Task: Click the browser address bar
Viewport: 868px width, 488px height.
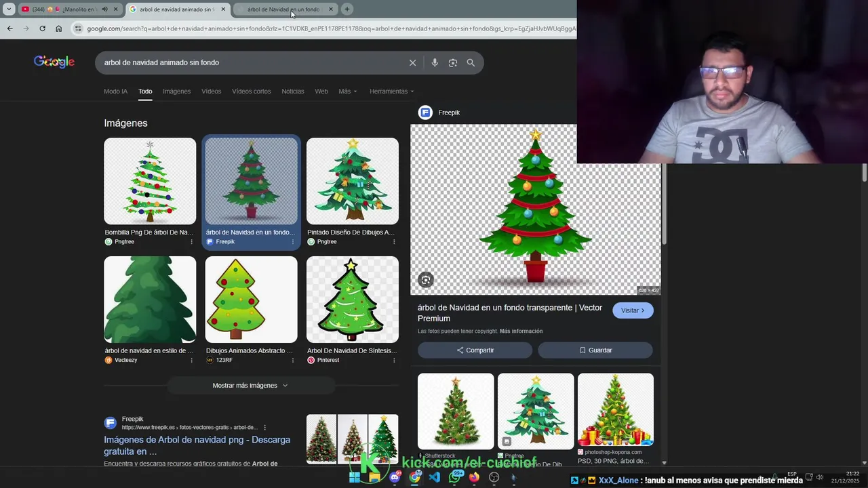Action: tap(331, 28)
